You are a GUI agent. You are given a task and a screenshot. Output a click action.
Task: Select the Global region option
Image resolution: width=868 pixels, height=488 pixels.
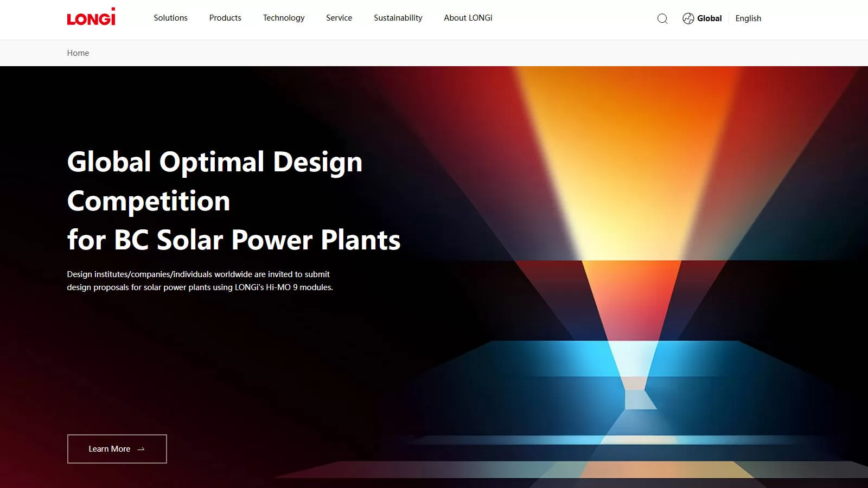pyautogui.click(x=710, y=18)
